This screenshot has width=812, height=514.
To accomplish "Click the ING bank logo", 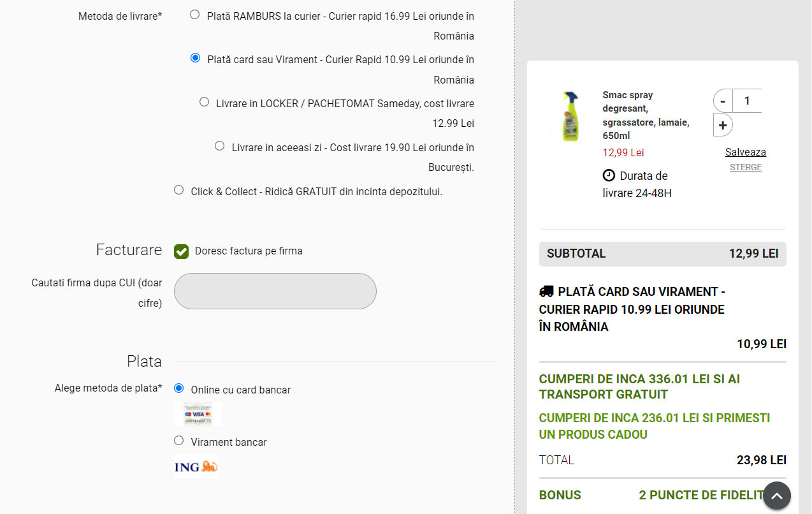I will (196, 467).
